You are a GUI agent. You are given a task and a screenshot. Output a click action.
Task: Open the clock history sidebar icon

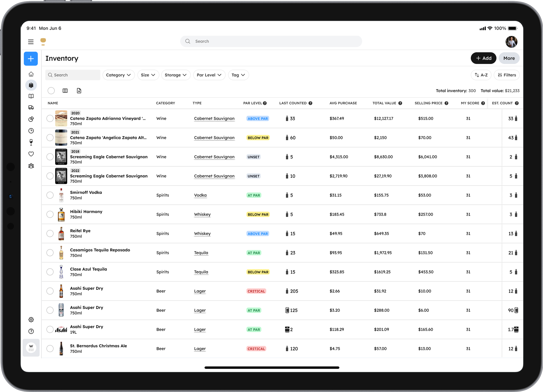click(31, 131)
